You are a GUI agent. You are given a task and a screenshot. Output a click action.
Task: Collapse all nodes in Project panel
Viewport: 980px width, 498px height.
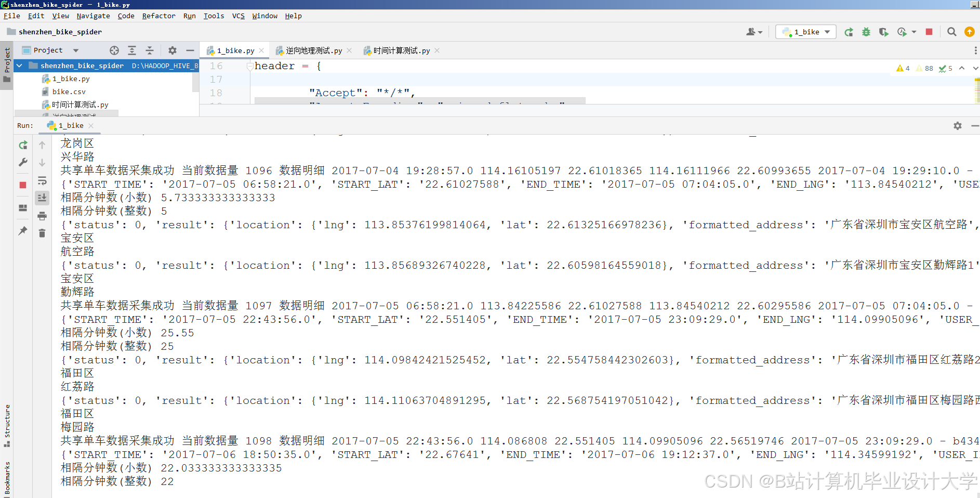150,50
